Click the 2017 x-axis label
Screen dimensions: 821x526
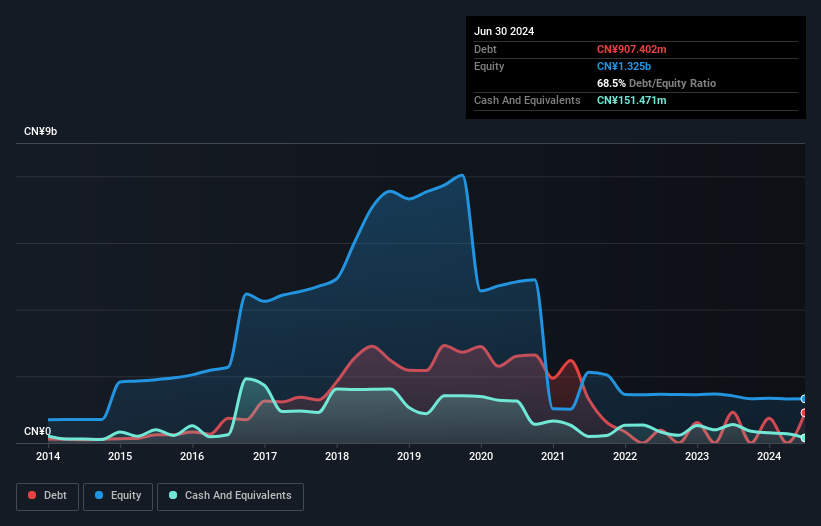pyautogui.click(x=265, y=456)
